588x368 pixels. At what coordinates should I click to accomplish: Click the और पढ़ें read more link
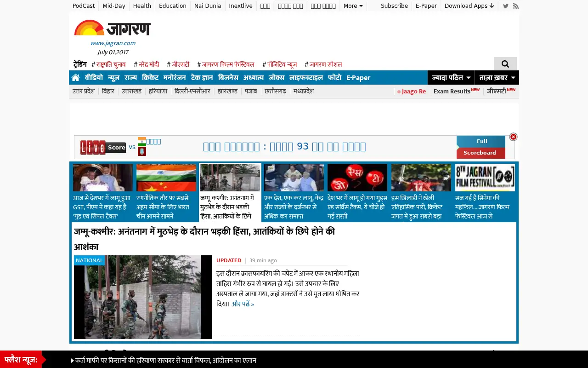tap(243, 304)
